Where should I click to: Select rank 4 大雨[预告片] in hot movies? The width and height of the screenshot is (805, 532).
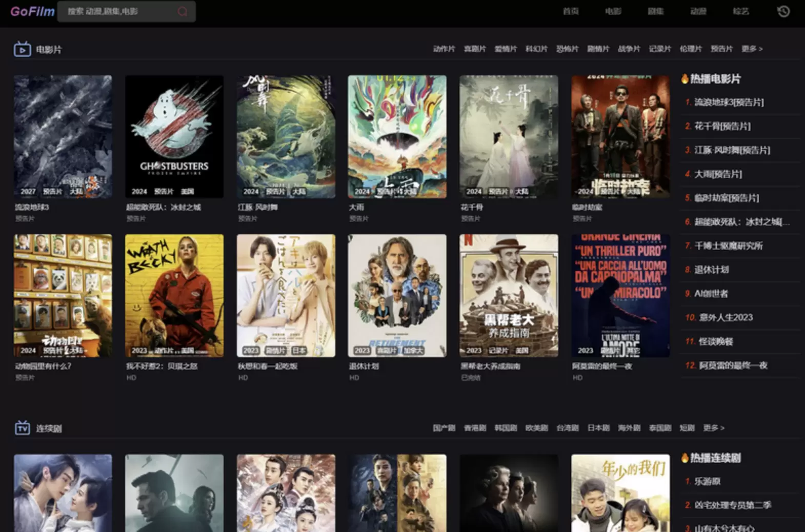click(718, 174)
